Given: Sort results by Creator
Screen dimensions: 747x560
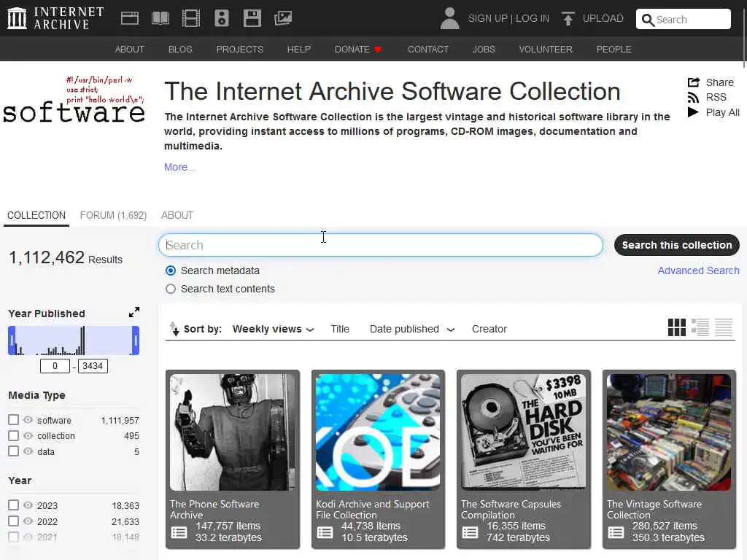Looking at the screenshot, I should tap(489, 329).
